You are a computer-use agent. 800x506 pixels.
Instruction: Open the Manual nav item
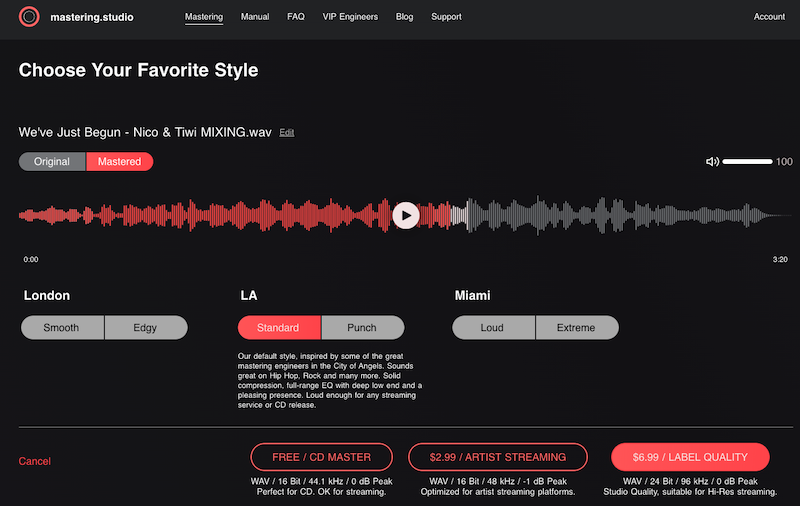coord(255,17)
